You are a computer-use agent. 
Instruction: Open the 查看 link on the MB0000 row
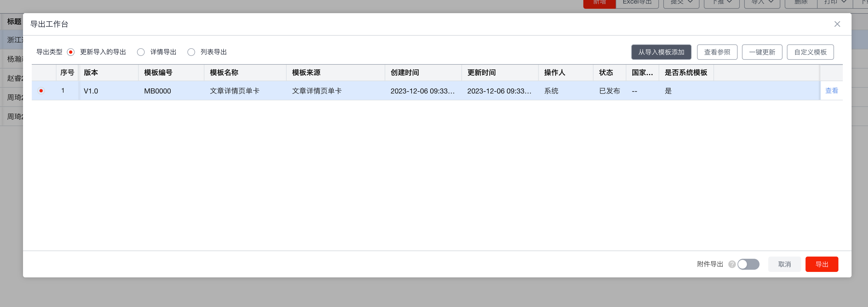point(831,90)
